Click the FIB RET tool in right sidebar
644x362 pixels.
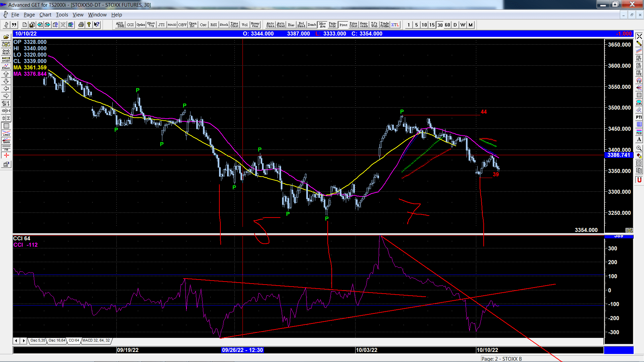(x=639, y=58)
